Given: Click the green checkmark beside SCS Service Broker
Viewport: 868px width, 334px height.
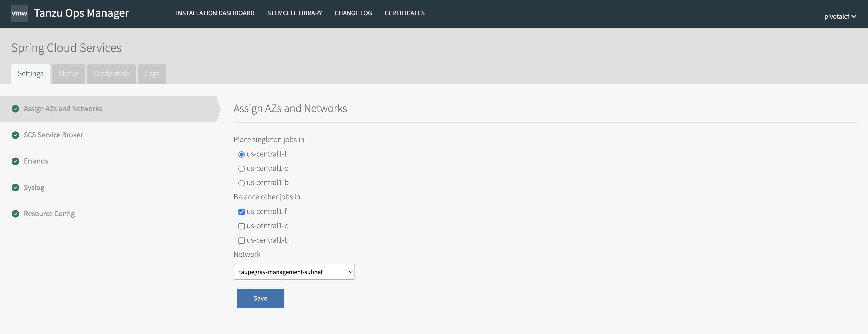Looking at the screenshot, I should click(16, 135).
